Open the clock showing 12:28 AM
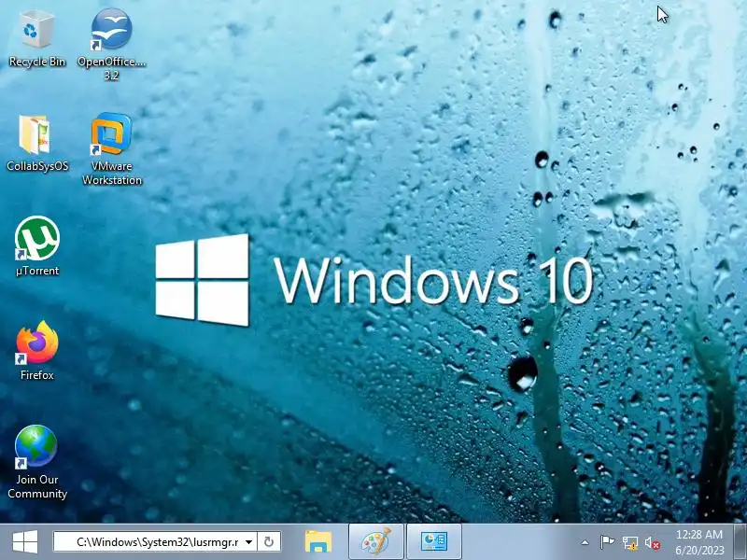The image size is (747, 560). point(699,542)
